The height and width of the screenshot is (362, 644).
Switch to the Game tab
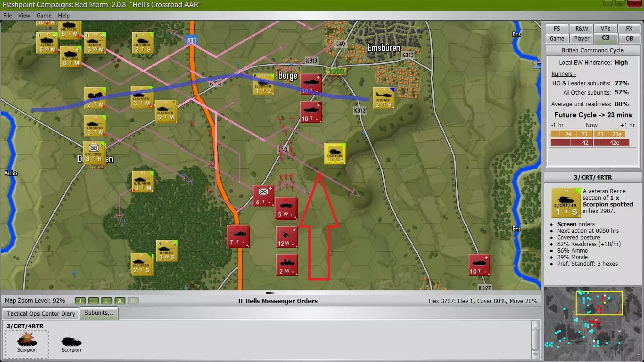pos(557,39)
